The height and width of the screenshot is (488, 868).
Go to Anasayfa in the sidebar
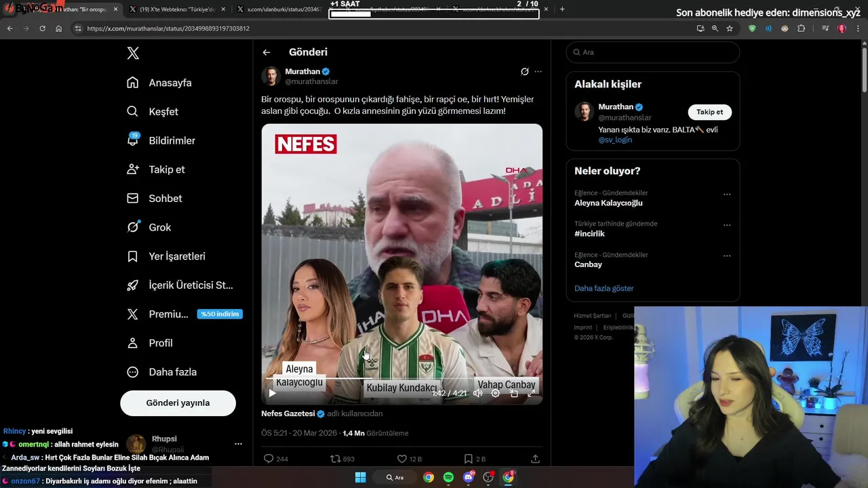point(159,83)
